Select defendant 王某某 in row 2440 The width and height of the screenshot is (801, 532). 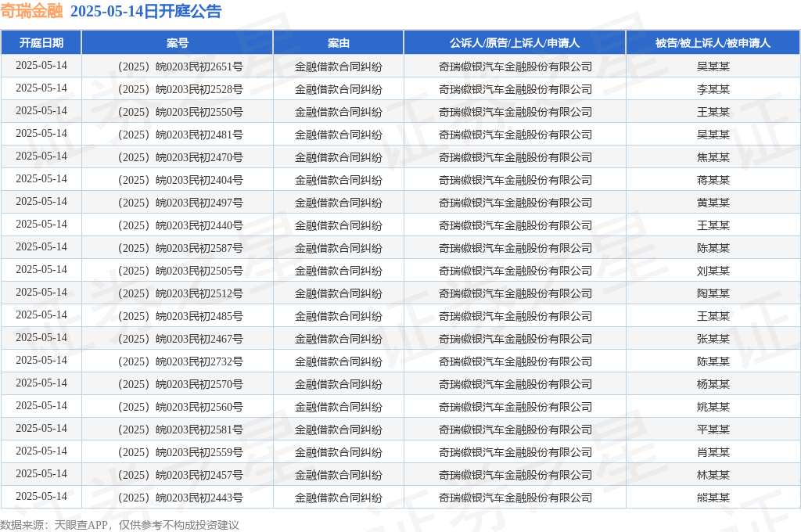click(x=713, y=225)
